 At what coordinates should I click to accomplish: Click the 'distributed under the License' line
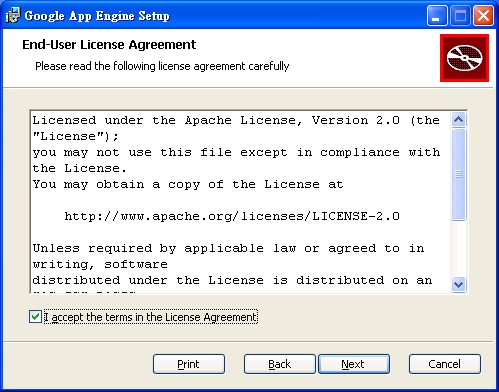(232, 280)
